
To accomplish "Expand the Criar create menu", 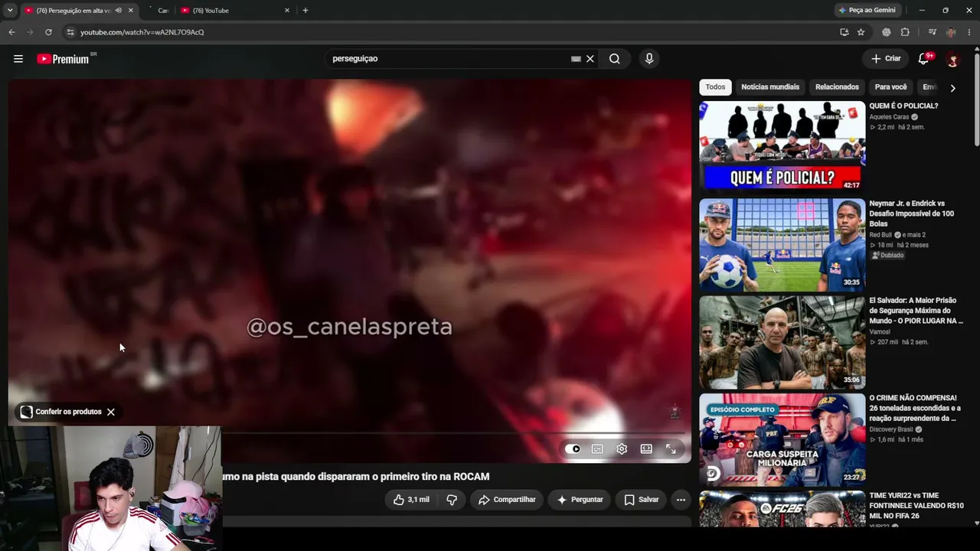I will (x=886, y=59).
